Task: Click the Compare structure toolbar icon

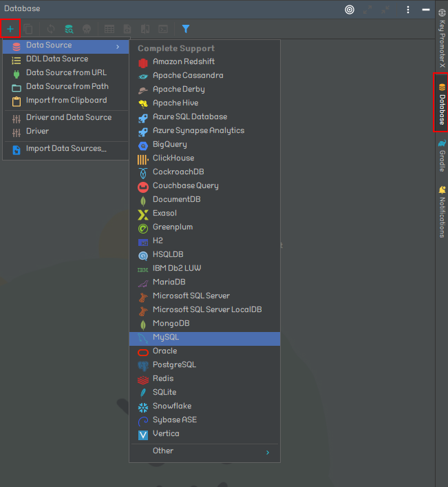Action: [145, 29]
